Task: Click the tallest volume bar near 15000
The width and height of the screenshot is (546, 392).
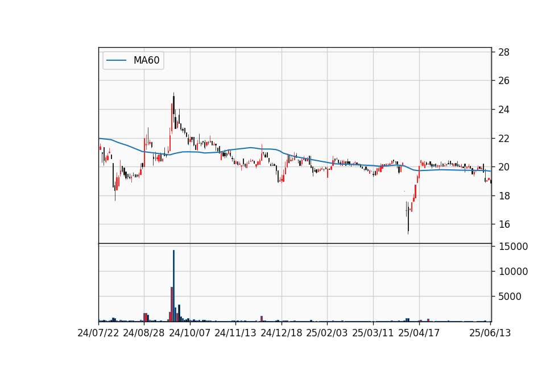Action: coord(174,286)
